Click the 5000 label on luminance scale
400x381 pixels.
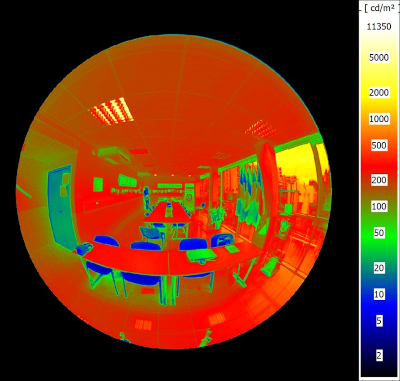379,58
